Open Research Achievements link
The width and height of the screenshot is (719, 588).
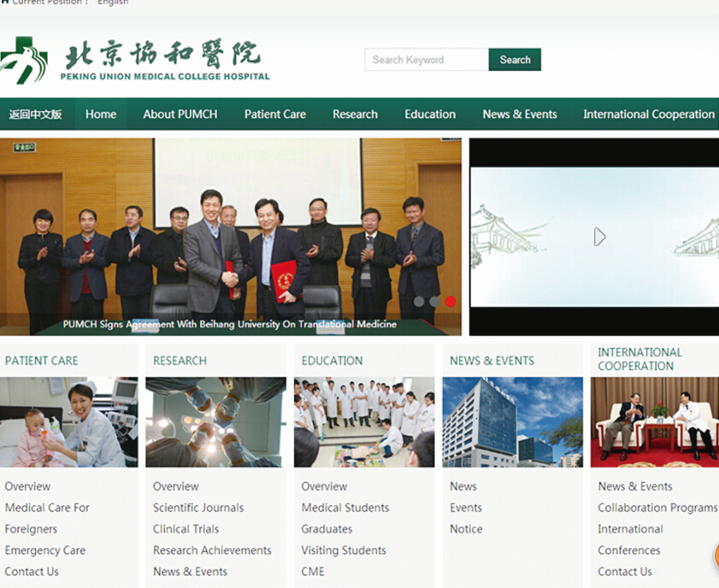pos(212,550)
